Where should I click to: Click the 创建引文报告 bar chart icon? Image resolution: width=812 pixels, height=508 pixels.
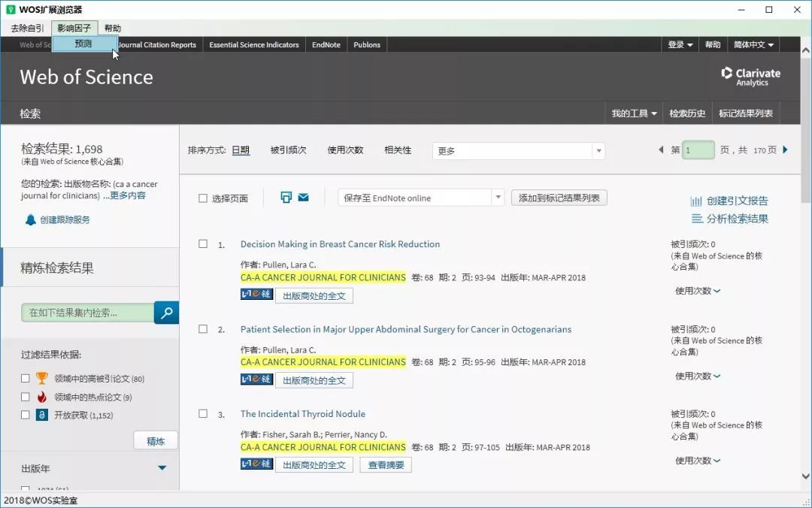click(696, 201)
